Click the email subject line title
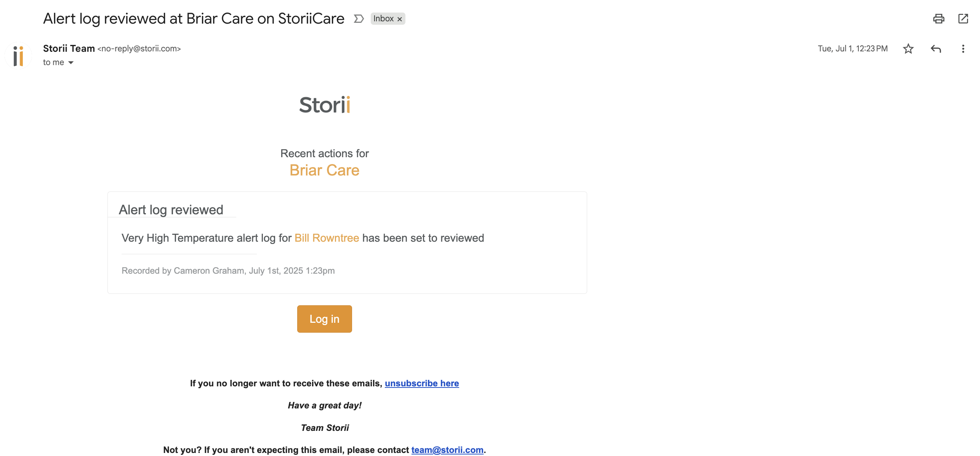 point(194,19)
